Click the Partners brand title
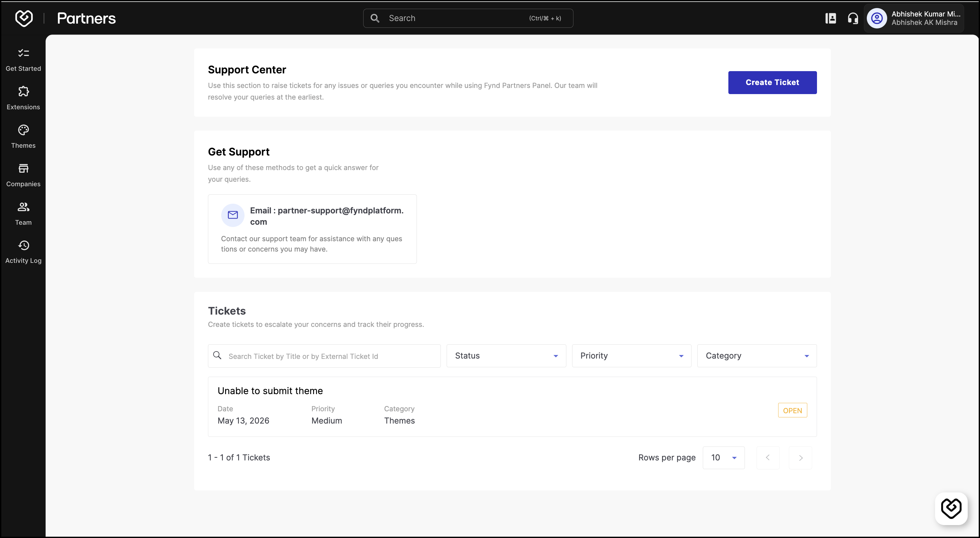The image size is (980, 538). click(86, 18)
